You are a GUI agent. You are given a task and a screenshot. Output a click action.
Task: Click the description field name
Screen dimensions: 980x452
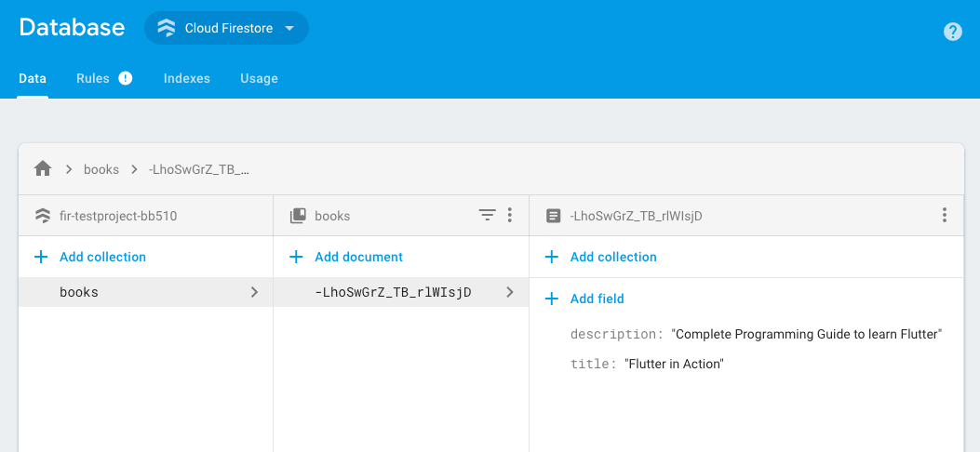tap(616, 334)
